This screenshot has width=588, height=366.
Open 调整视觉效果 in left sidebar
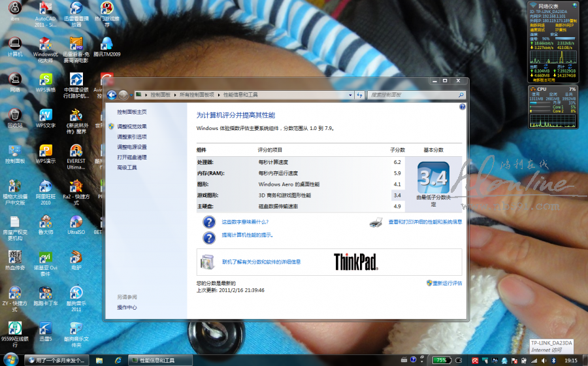coord(132,126)
